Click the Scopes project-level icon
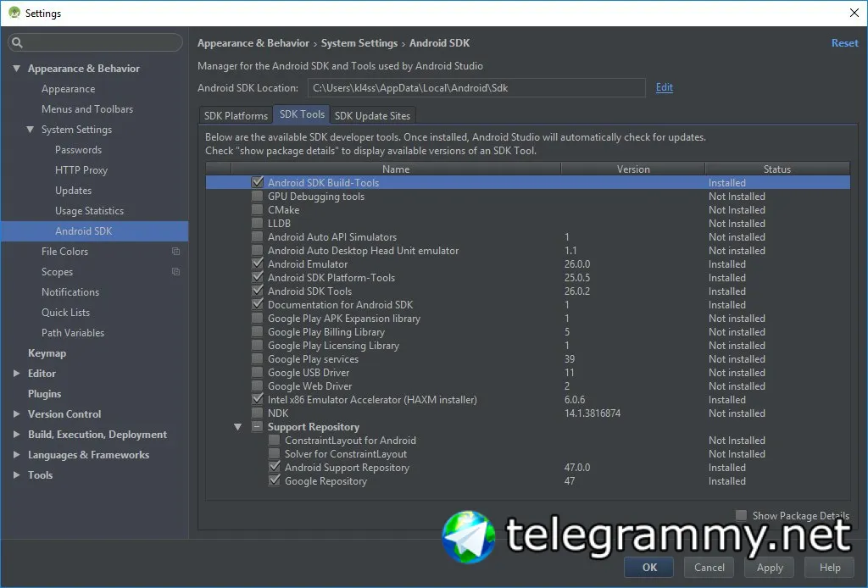Image resolution: width=868 pixels, height=588 pixels. 176,272
